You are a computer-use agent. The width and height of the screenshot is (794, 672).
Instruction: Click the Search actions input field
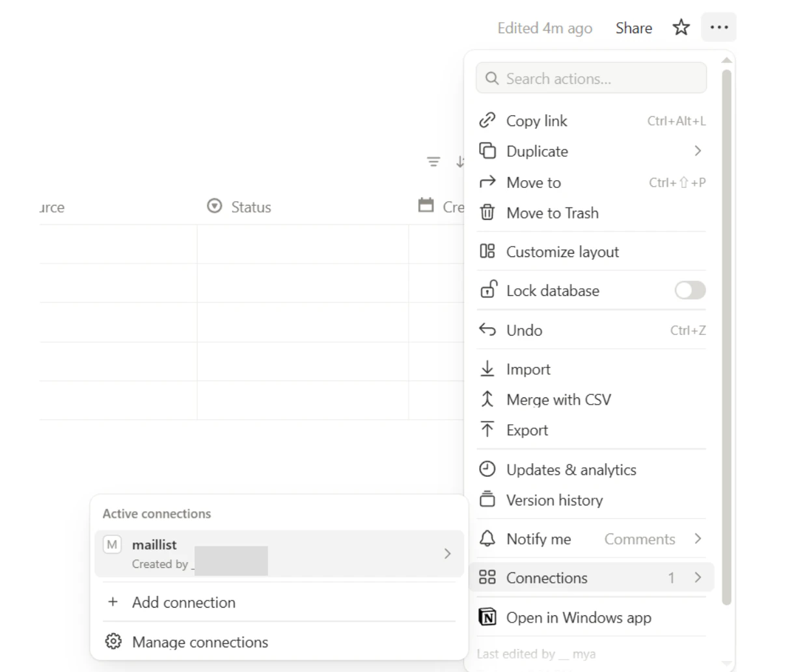click(591, 78)
